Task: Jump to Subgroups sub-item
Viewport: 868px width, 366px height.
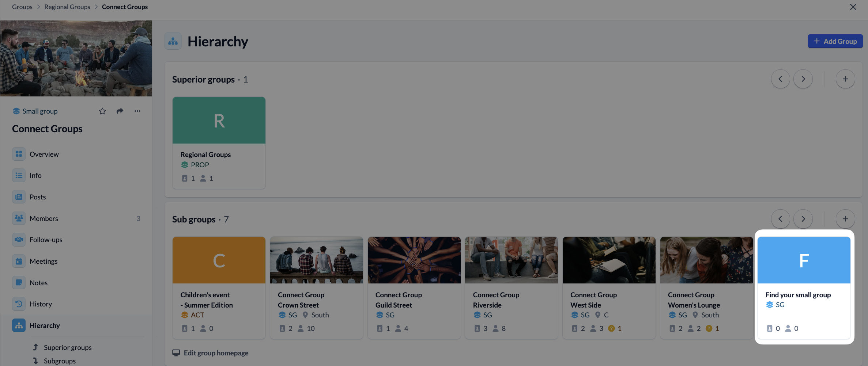Action: pyautogui.click(x=60, y=361)
